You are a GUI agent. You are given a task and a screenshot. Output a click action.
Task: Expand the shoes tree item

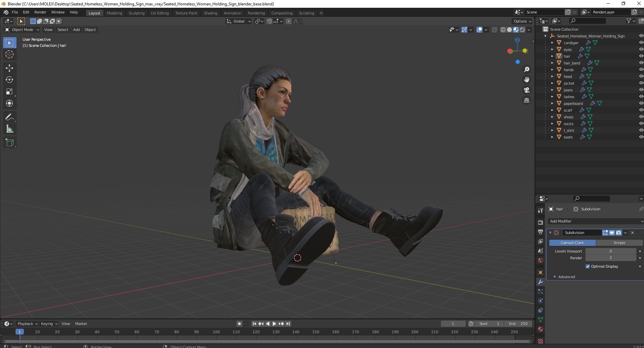[552, 117]
